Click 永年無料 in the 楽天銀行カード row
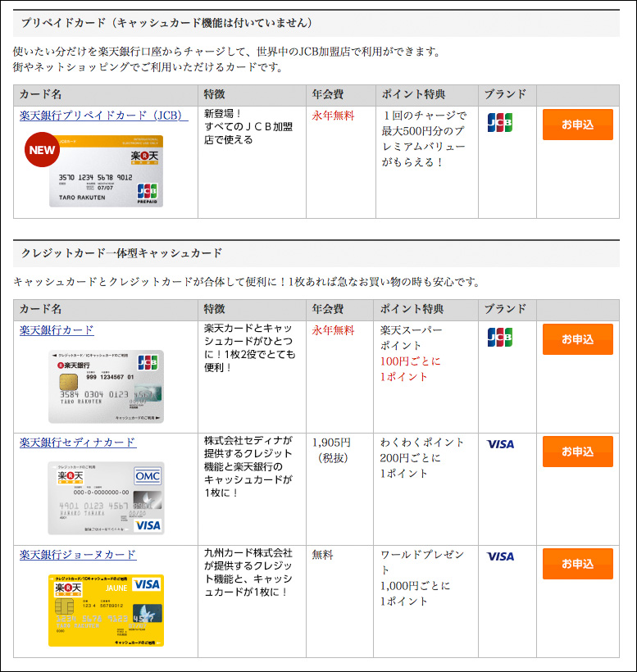Screen dimensions: 637x672 [x=333, y=330]
